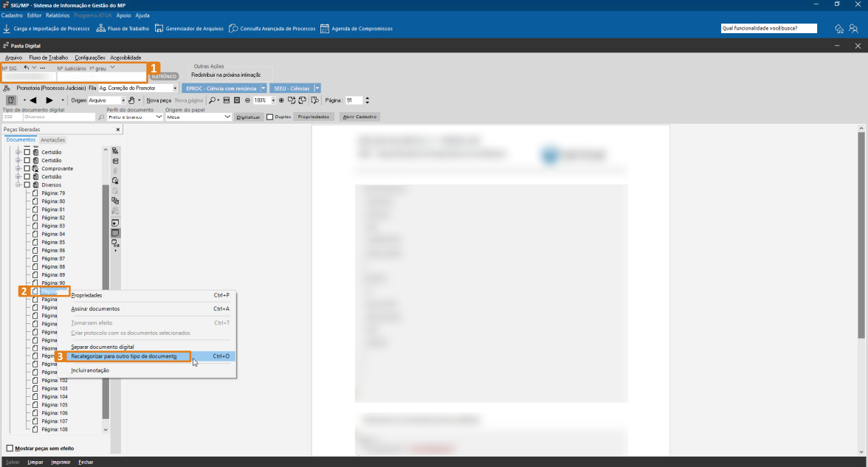Open the Fila queue dropdown
Image resolution: width=868 pixels, height=467 pixels.
(138, 88)
